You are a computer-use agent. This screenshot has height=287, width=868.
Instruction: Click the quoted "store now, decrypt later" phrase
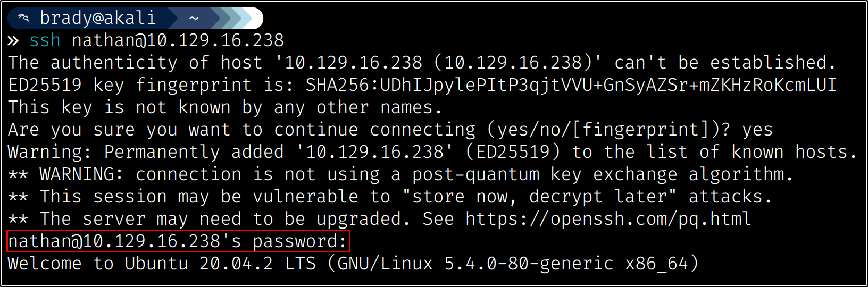click(x=539, y=197)
